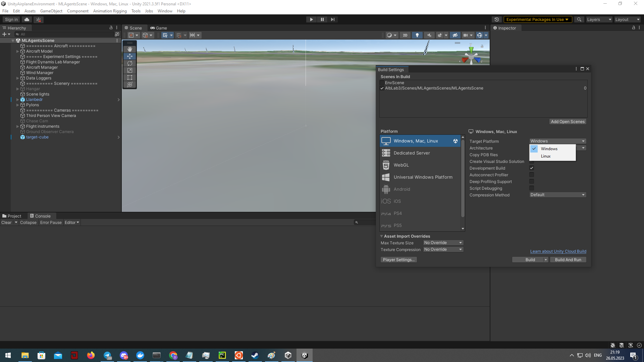Viewport: 644px width, 362px height.
Task: Open the version control (Plastic SCM) icon beside the cloud
Action: pos(39,19)
